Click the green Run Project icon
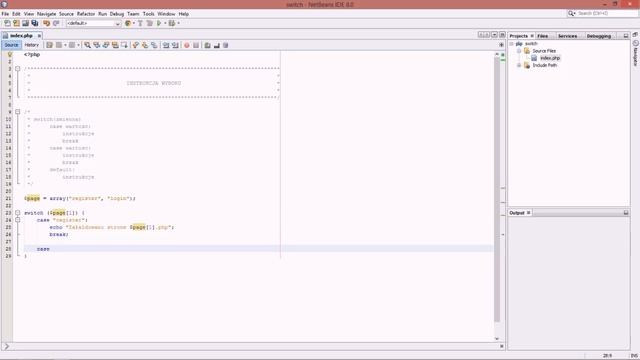Screen dimensions: 640x360 tap(159, 23)
